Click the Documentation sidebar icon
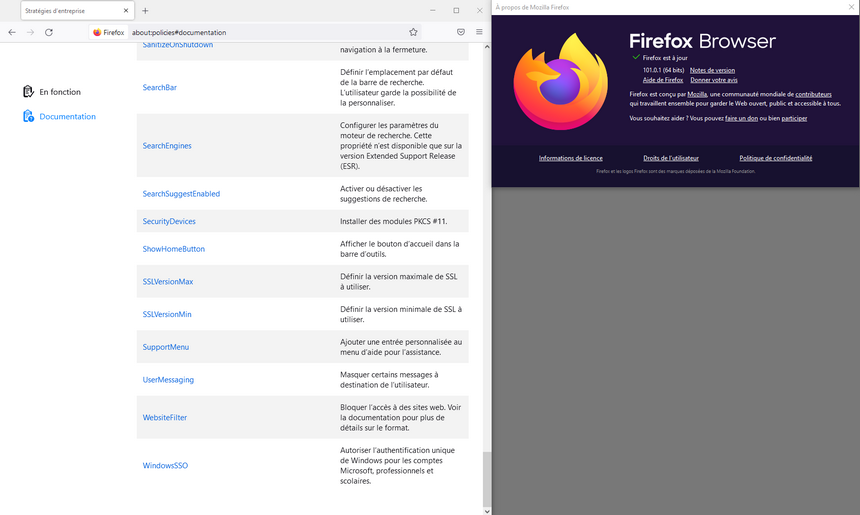 (x=28, y=116)
